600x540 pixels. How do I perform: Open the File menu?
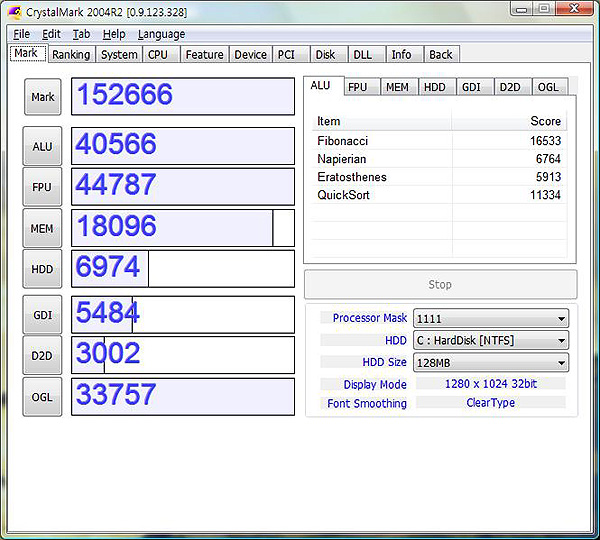(21, 34)
